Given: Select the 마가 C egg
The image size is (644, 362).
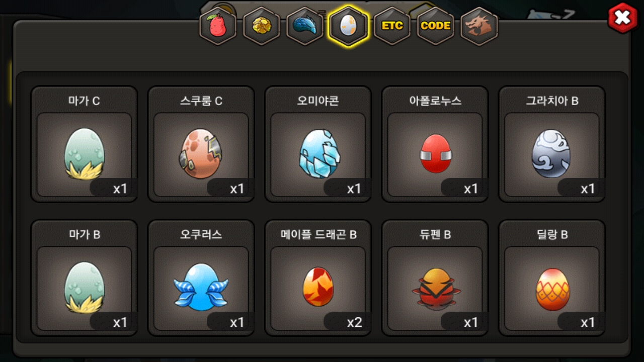Looking at the screenshot, I should click(x=84, y=144).
